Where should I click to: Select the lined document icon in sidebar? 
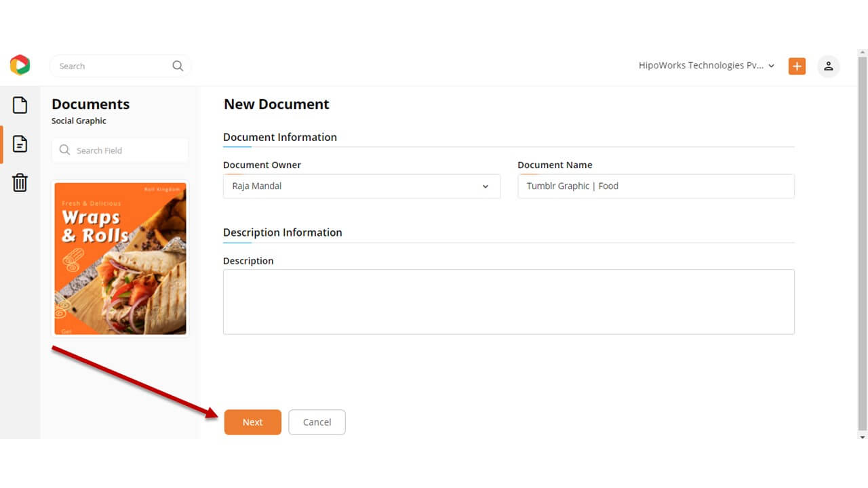[20, 144]
